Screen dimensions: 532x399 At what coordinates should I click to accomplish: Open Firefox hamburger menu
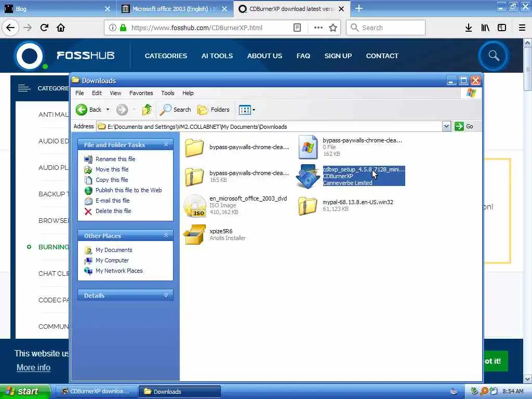click(522, 28)
